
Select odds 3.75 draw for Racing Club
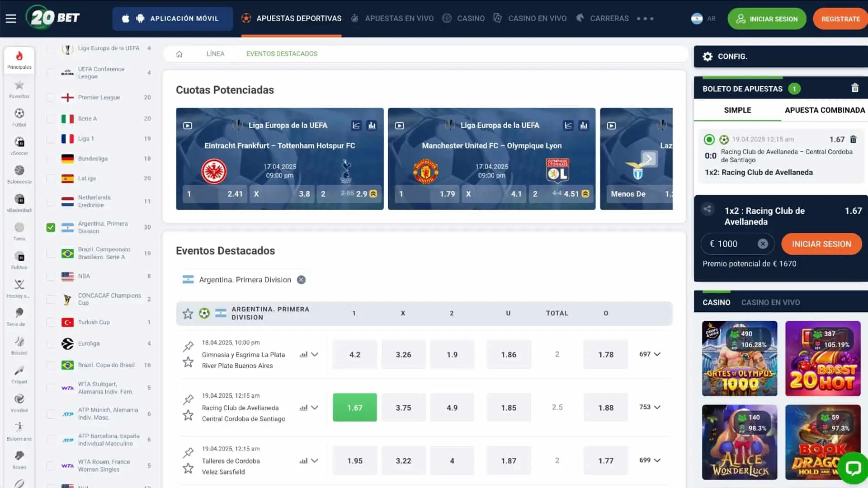coord(403,408)
